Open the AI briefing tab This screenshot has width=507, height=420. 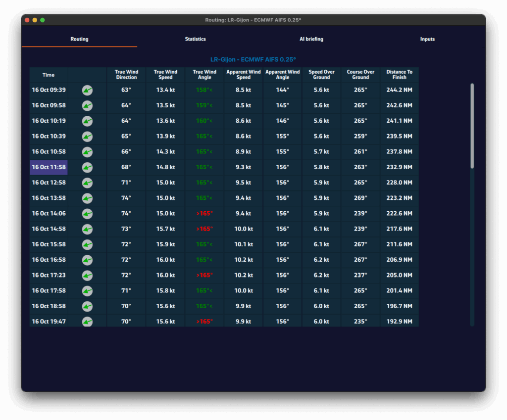click(x=311, y=39)
